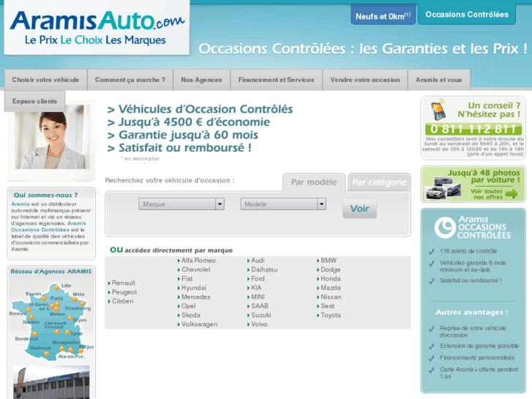Click the mobile phone icon in advice box
Screen dimensions: 532x399
click(x=438, y=109)
